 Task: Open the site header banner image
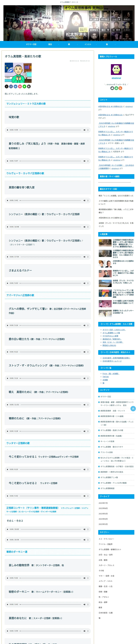pyautogui.click(x=69, y=23)
